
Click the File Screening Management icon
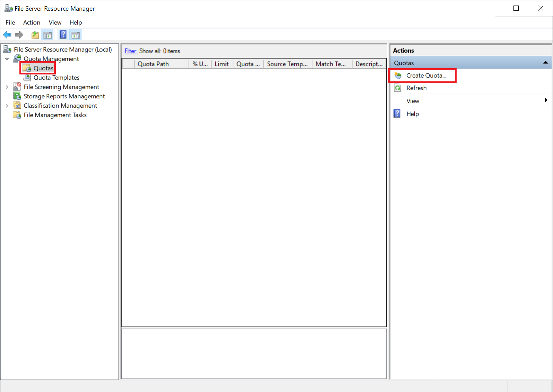[x=17, y=87]
